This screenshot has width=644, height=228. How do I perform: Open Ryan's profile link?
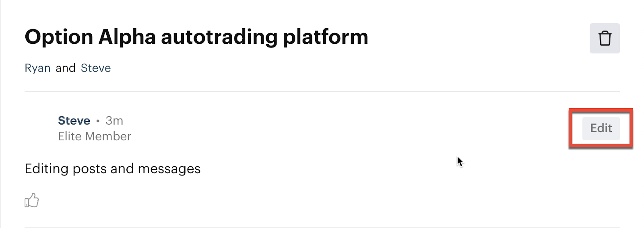pyautogui.click(x=37, y=68)
